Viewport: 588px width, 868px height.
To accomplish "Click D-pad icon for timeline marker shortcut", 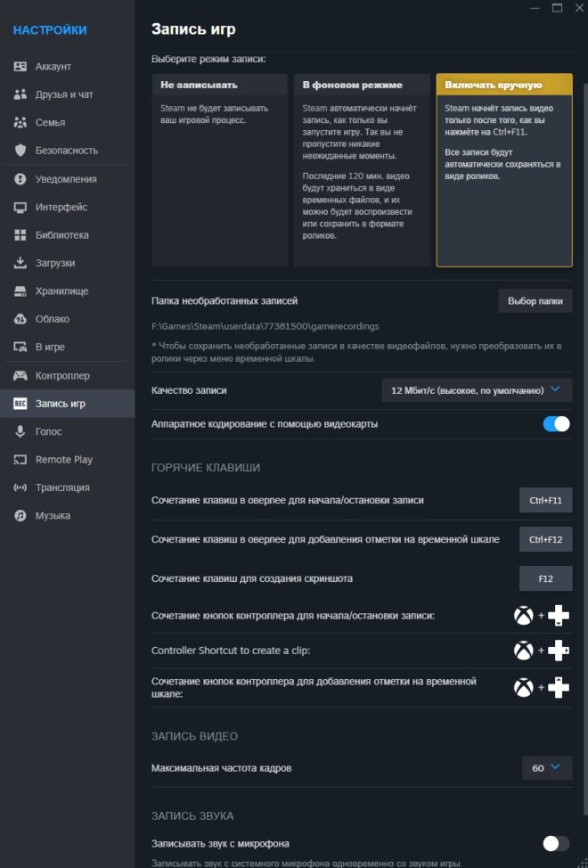I will point(558,687).
